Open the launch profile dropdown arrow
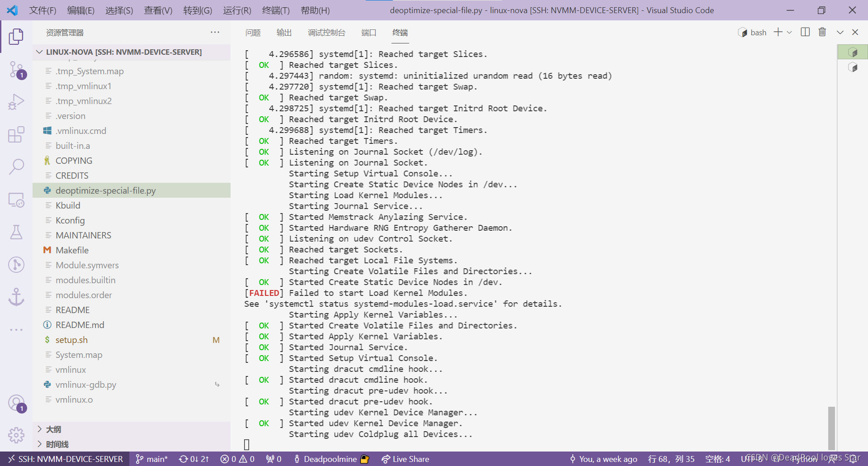 [789, 33]
